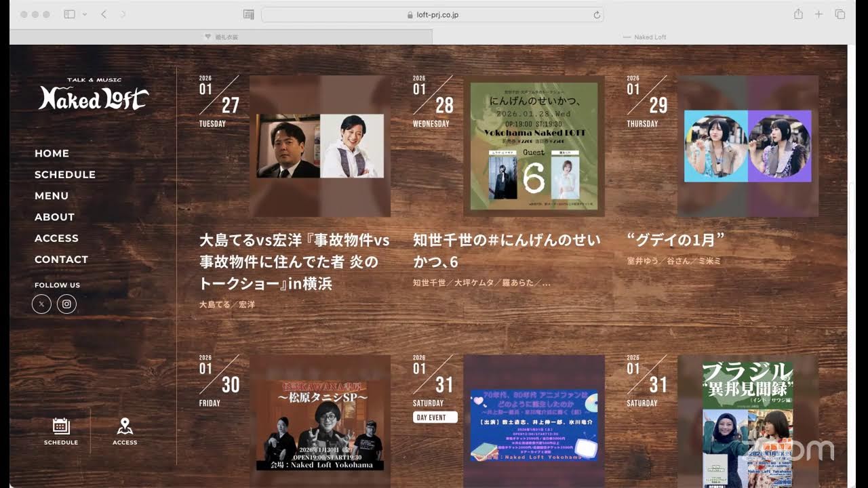
Task: Click the 01/29 THURSDAY date label
Action: pos(648,101)
